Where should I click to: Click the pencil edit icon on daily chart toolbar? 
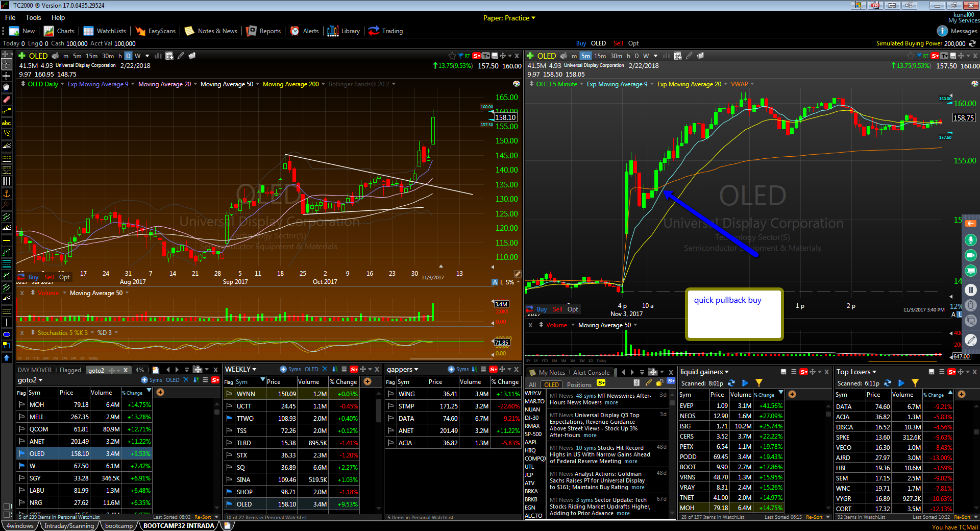[x=181, y=56]
